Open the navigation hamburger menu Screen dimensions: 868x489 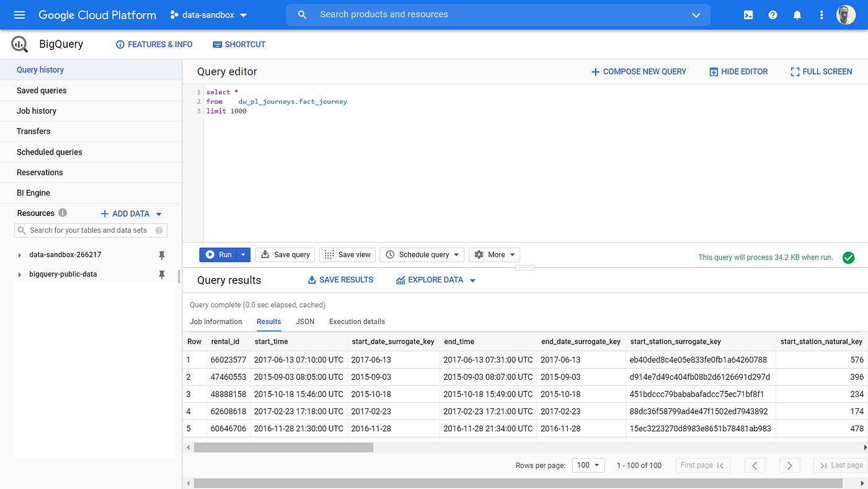pyautogui.click(x=18, y=15)
